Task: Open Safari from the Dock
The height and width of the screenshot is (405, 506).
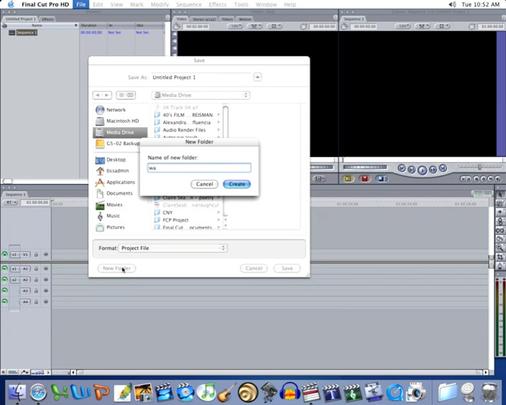Action: click(x=39, y=392)
